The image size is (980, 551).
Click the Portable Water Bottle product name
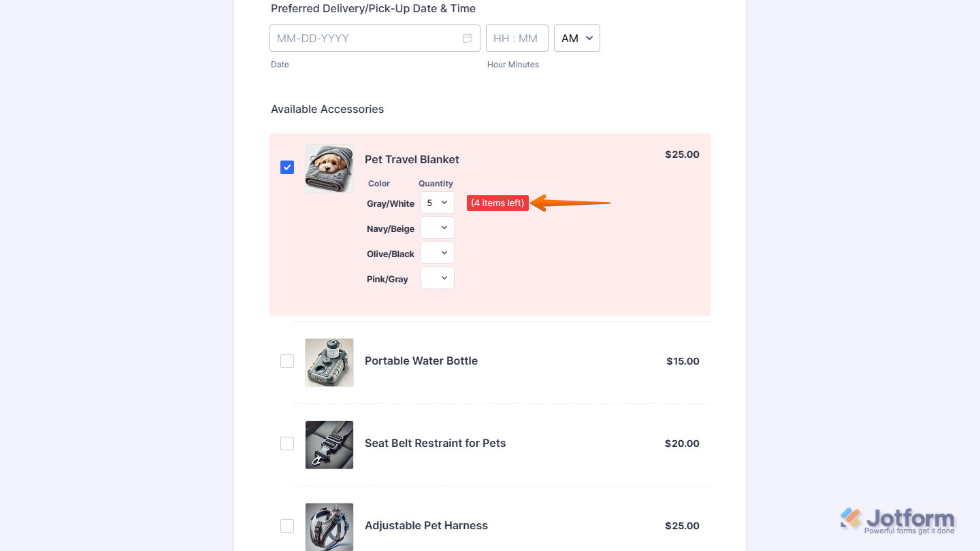[x=421, y=361]
